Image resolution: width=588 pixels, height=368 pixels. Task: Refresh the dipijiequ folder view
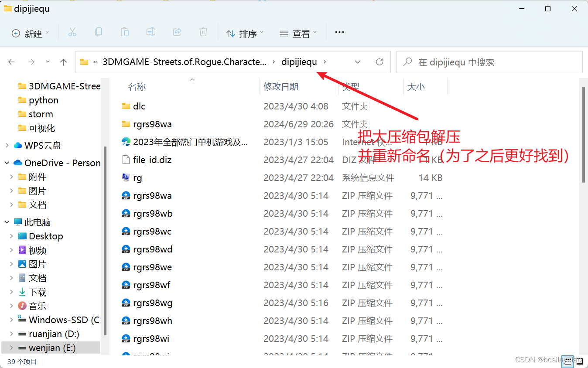point(379,62)
